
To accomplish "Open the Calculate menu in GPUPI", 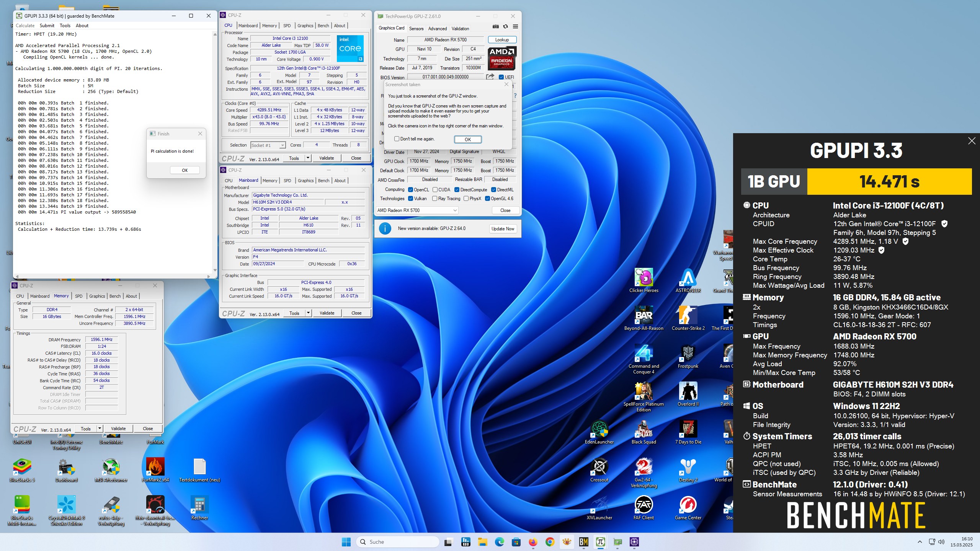I will 25,26.
